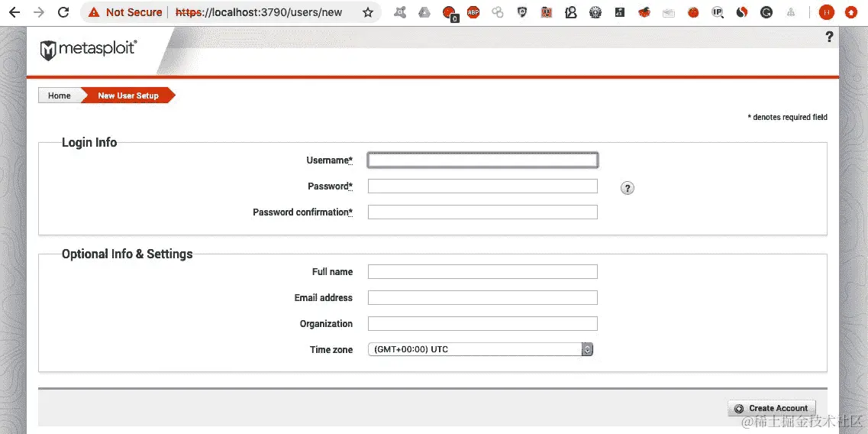Screen dimensions: 868x434
Task: Open the Grammarly G extension icon
Action: pyautogui.click(x=766, y=12)
